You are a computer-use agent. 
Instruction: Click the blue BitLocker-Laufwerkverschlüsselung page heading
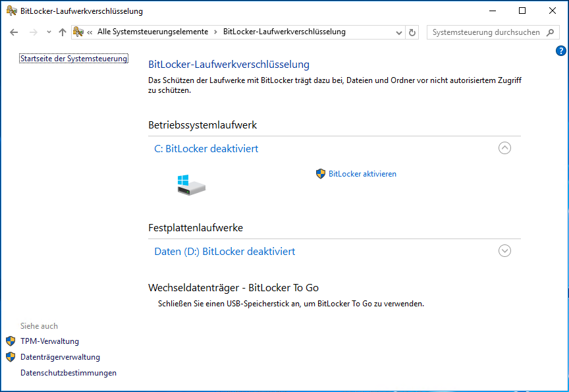pyautogui.click(x=229, y=65)
